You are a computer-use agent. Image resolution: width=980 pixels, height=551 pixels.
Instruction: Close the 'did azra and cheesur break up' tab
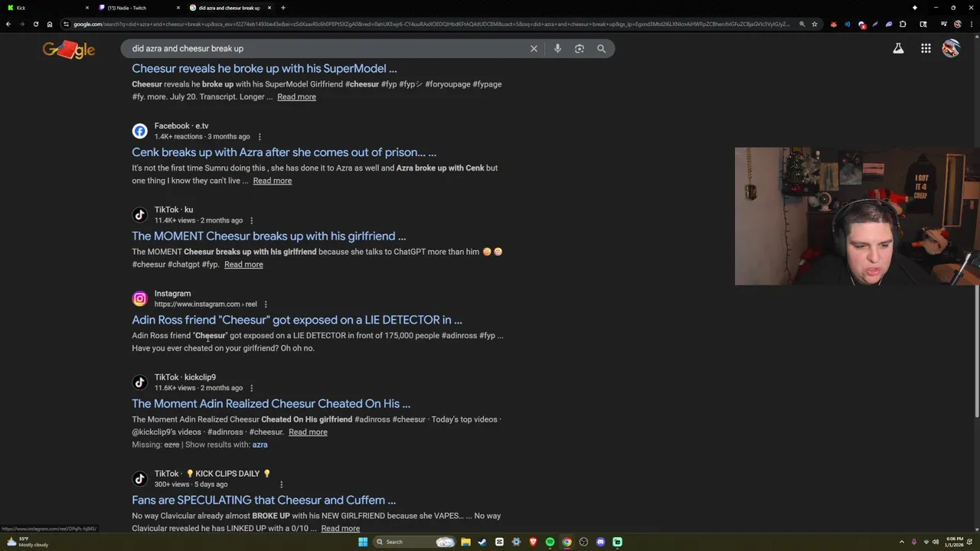(x=269, y=8)
